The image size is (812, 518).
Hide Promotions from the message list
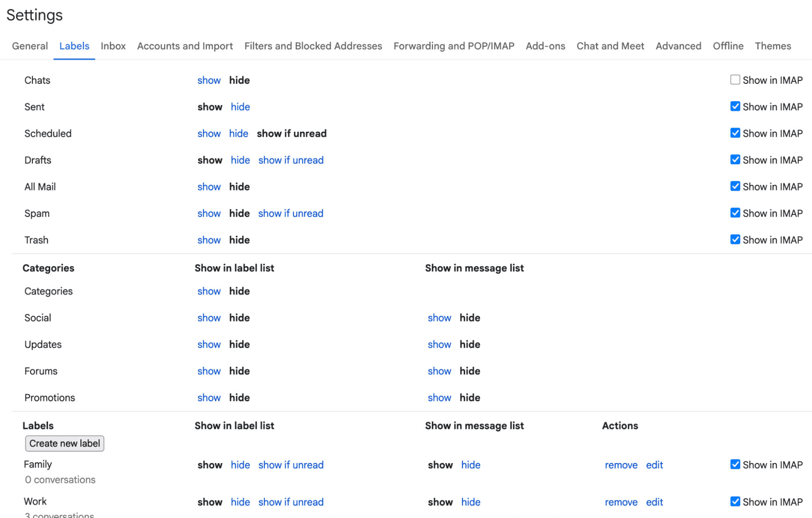click(x=470, y=397)
